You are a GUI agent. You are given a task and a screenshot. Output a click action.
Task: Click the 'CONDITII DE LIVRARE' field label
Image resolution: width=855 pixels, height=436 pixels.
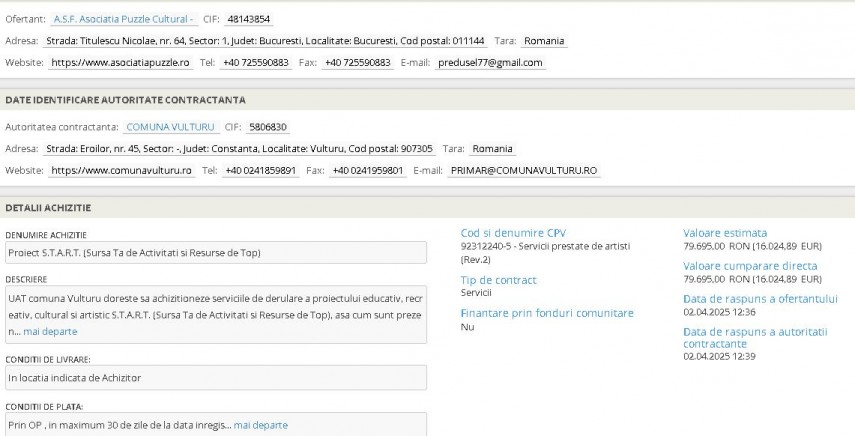click(48, 360)
